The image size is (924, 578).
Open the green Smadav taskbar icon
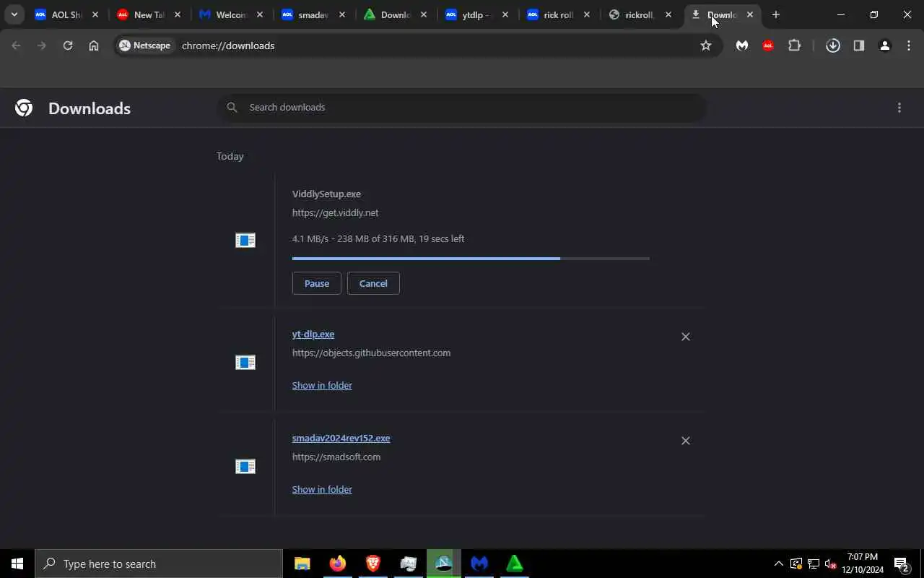tap(515, 564)
